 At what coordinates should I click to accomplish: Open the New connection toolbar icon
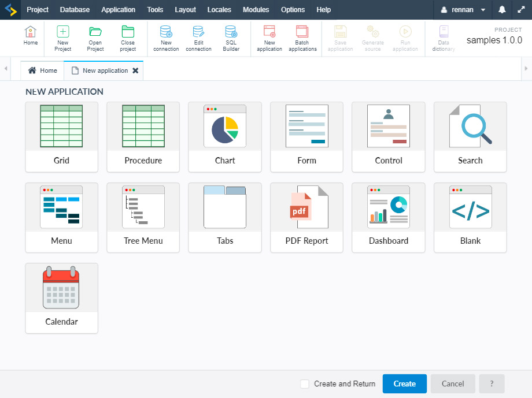pyautogui.click(x=166, y=38)
